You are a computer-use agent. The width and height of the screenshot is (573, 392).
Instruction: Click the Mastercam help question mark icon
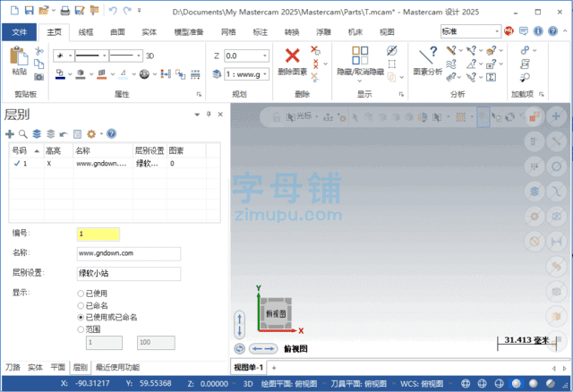tap(553, 31)
